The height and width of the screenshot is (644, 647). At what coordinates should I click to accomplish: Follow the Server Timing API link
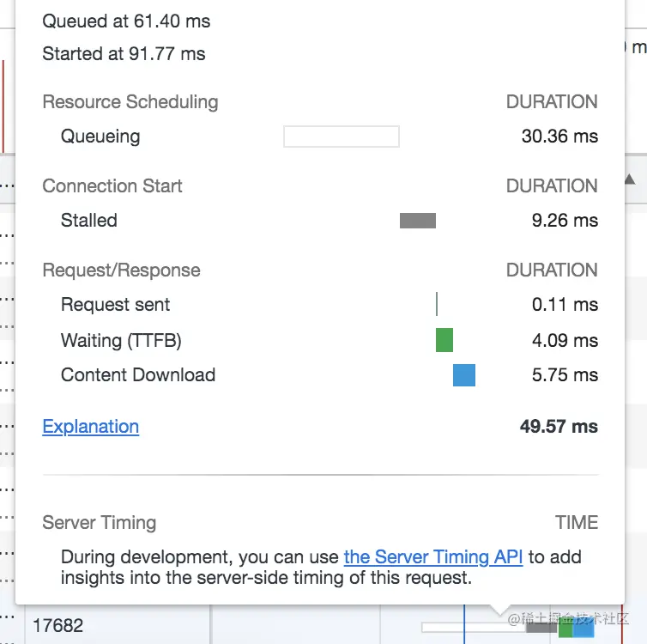pos(432,556)
